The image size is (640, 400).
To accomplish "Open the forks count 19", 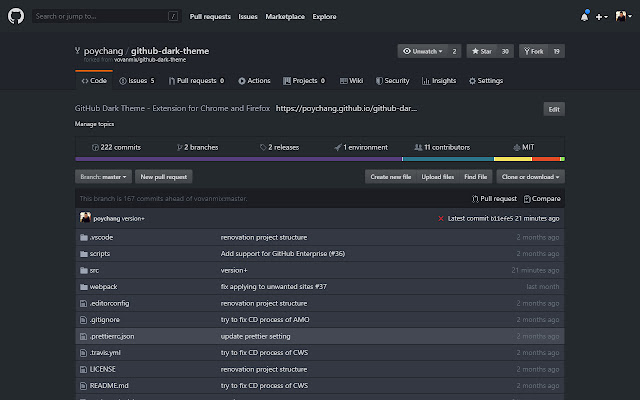I will pyautogui.click(x=556, y=51).
